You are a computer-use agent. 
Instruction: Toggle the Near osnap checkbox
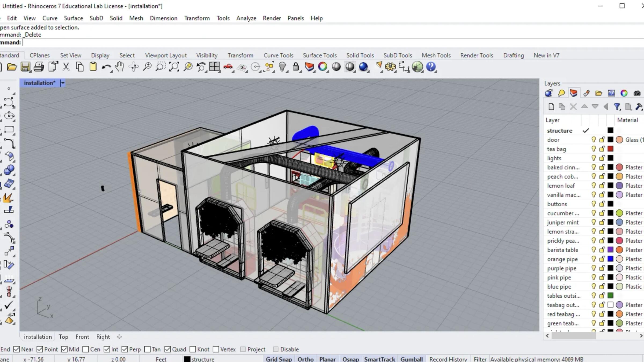(16, 349)
